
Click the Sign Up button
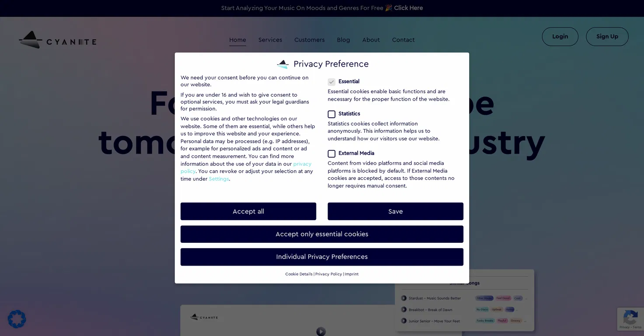[607, 37]
